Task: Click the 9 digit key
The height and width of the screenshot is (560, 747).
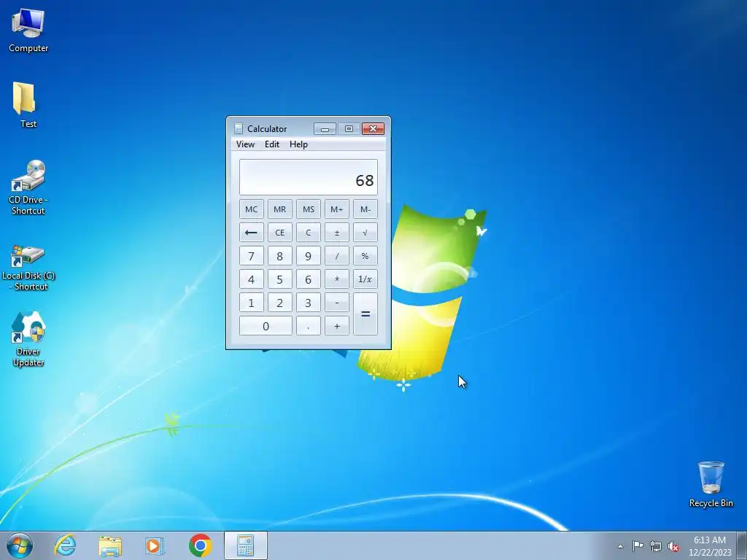Action: click(x=309, y=256)
